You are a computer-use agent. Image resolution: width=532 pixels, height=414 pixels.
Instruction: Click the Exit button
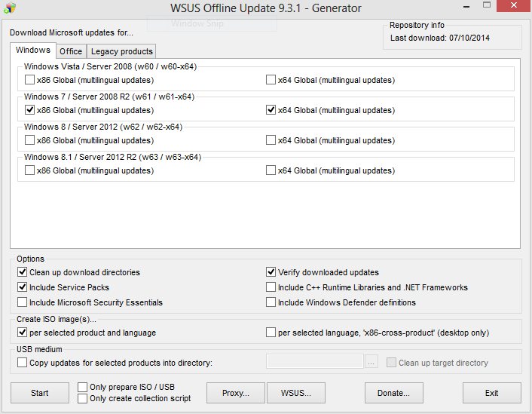tap(491, 393)
